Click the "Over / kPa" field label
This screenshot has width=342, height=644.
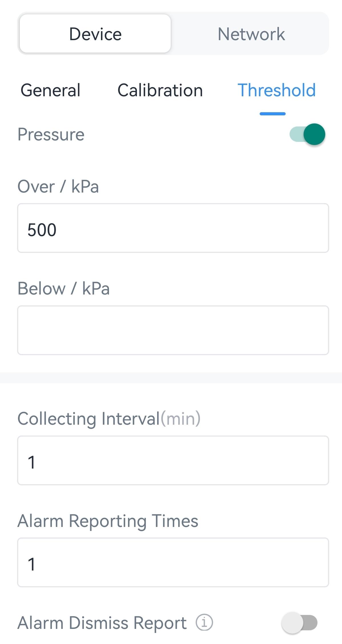[x=58, y=187]
